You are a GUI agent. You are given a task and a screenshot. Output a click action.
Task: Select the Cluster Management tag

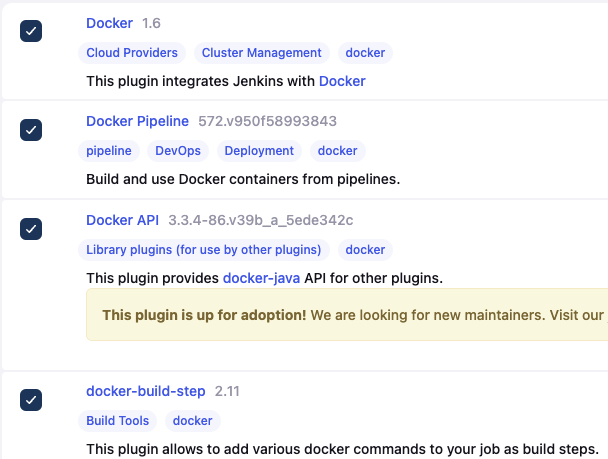coord(262,53)
